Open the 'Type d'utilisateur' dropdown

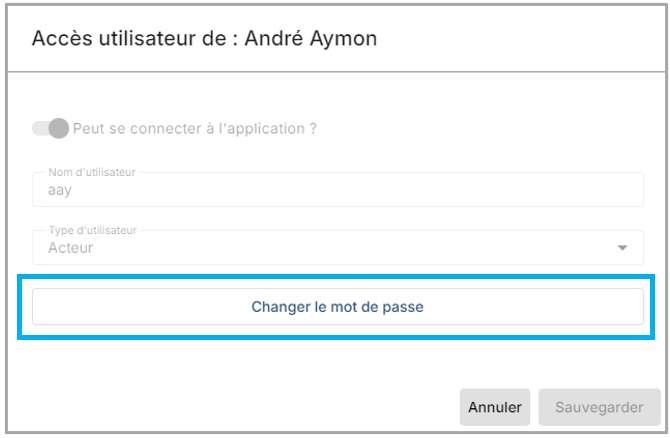tap(337, 247)
